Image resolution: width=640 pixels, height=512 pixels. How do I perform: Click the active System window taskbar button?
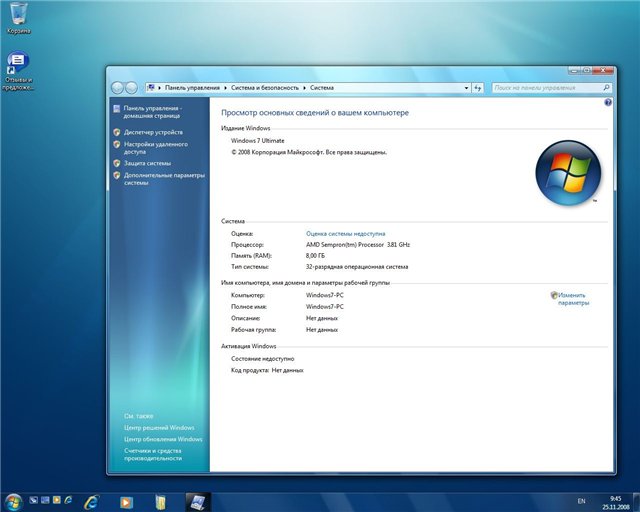pyautogui.click(x=198, y=502)
